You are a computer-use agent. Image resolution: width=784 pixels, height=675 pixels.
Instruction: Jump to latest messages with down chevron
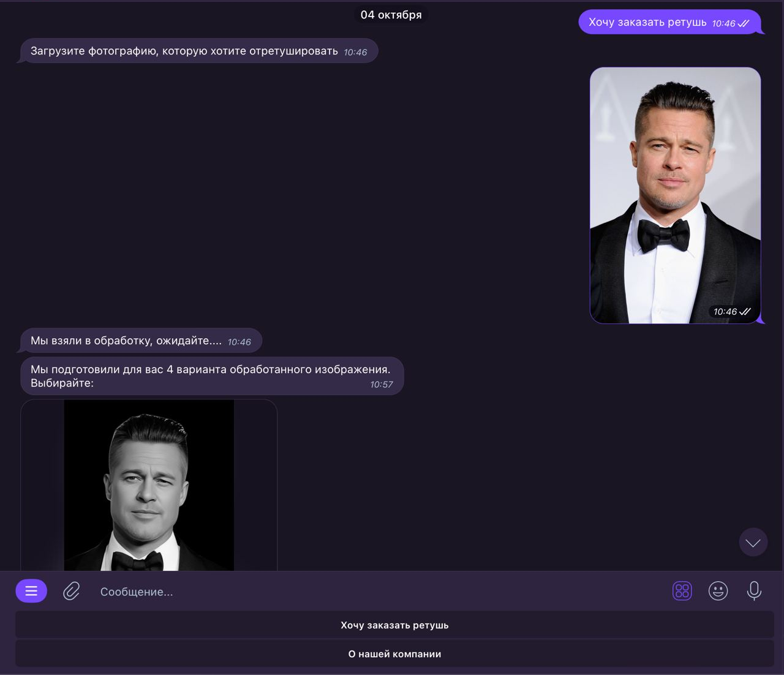pyautogui.click(x=753, y=542)
